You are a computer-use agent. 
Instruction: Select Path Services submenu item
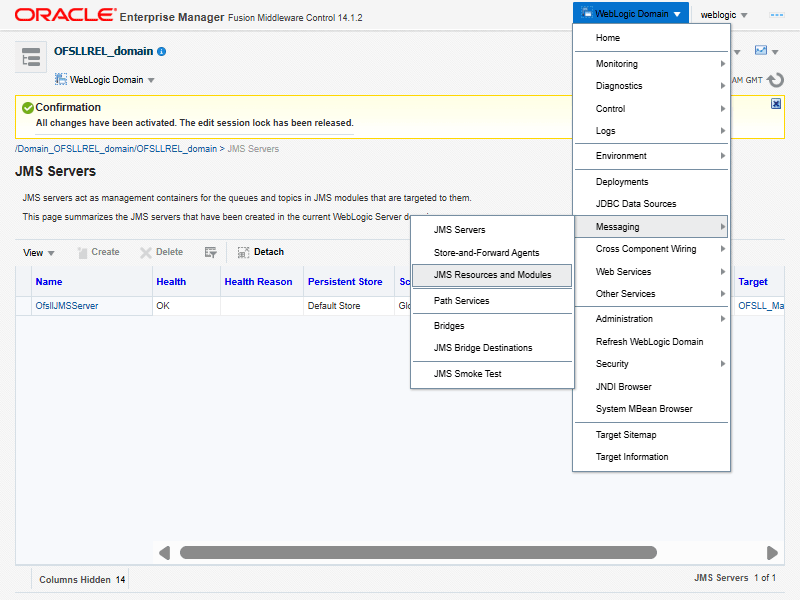click(492, 301)
